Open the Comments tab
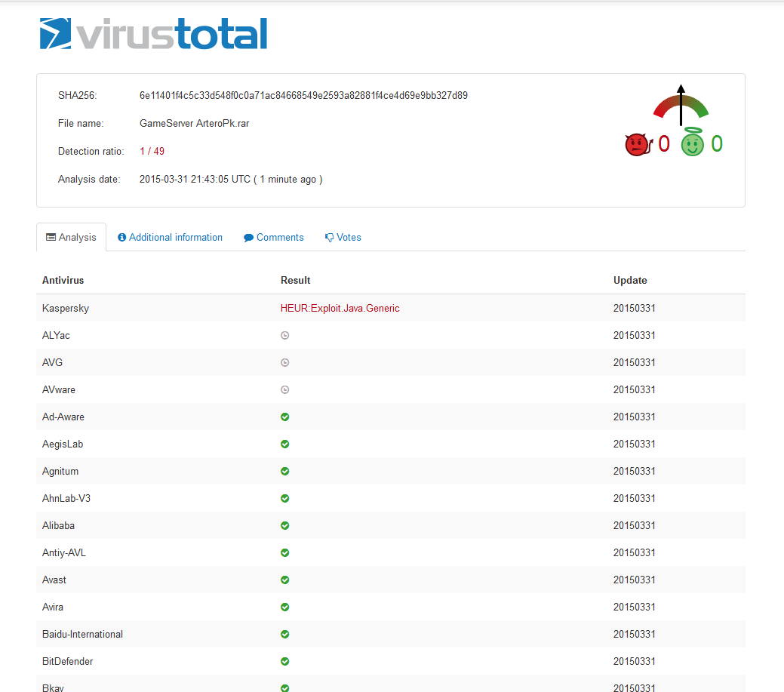Screen dimensions: 784x692 [x=273, y=238]
